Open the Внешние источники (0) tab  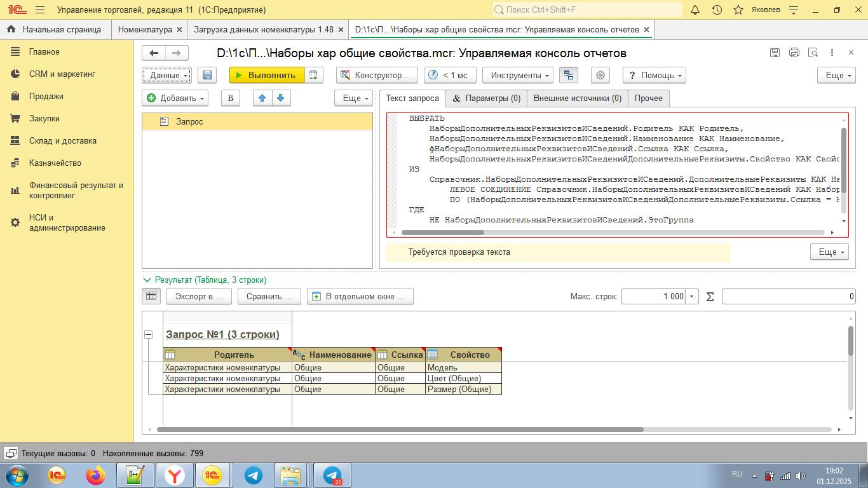pyautogui.click(x=577, y=98)
